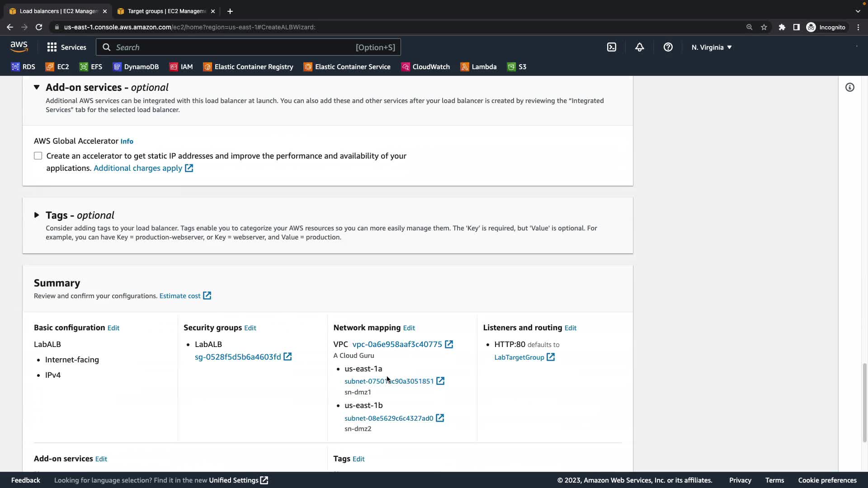Click the Estimate cost link

(x=180, y=296)
